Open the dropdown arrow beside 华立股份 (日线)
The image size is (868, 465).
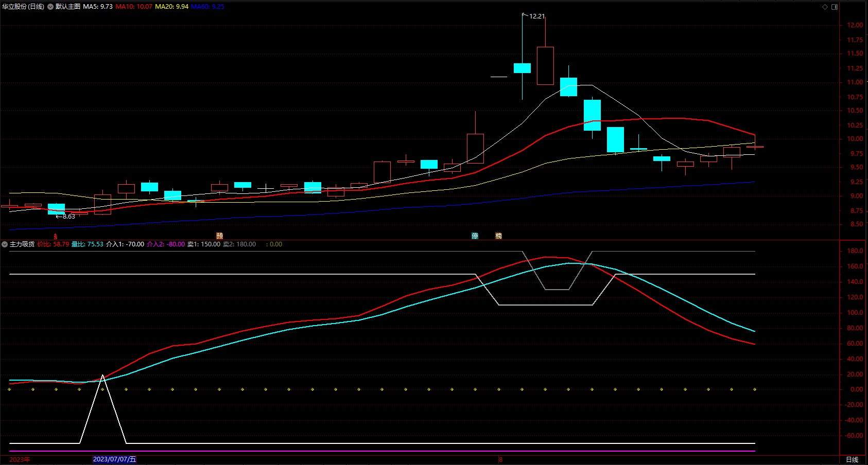pyautogui.click(x=50, y=7)
